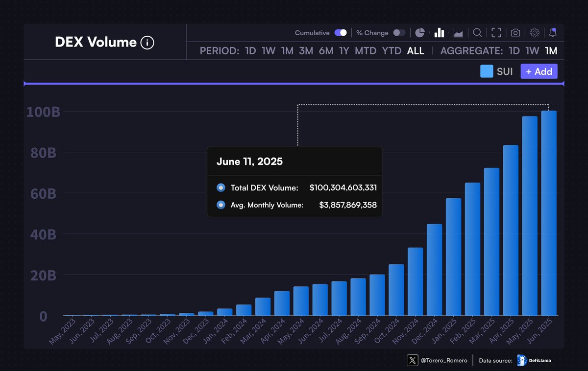Click the Apr, 2025 bar
The width and height of the screenshot is (588, 371).
coord(511,230)
